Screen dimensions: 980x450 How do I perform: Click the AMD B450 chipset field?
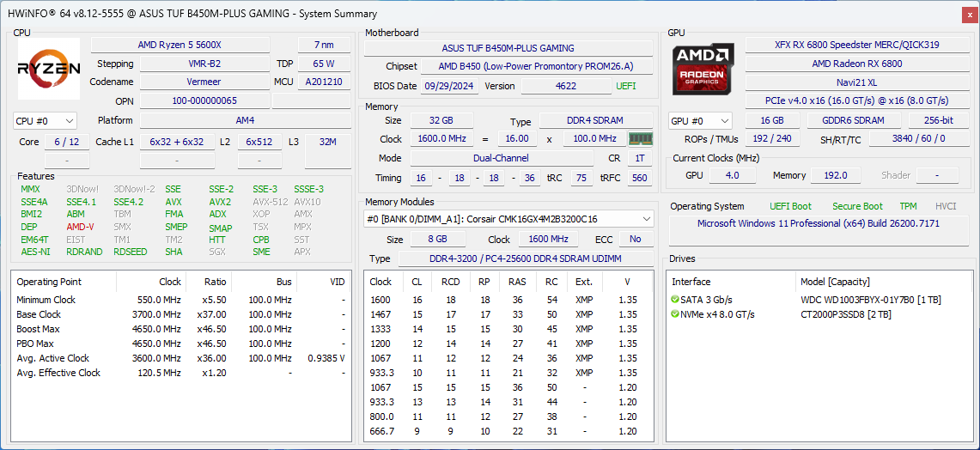click(537, 66)
